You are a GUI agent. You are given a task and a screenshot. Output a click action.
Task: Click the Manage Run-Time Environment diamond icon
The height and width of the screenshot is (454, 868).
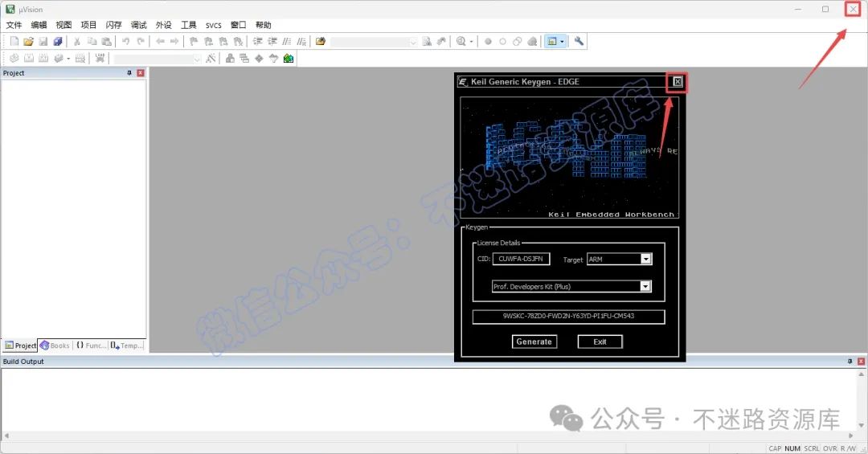pyautogui.click(x=259, y=58)
